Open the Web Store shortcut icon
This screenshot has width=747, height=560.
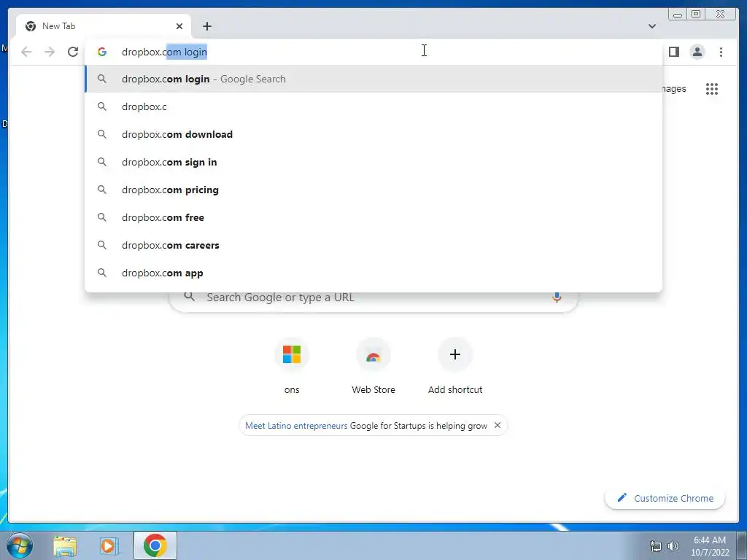pyautogui.click(x=373, y=355)
